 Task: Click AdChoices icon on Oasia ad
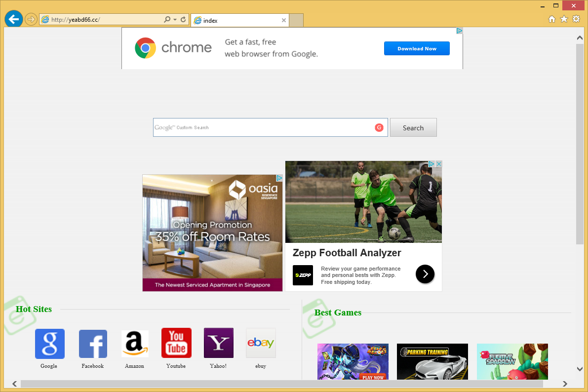[x=279, y=178]
